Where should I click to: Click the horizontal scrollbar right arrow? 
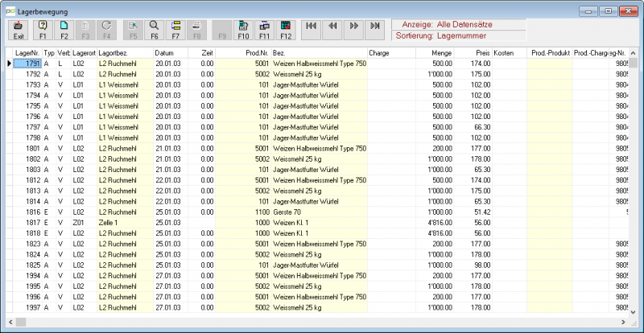(x=623, y=322)
